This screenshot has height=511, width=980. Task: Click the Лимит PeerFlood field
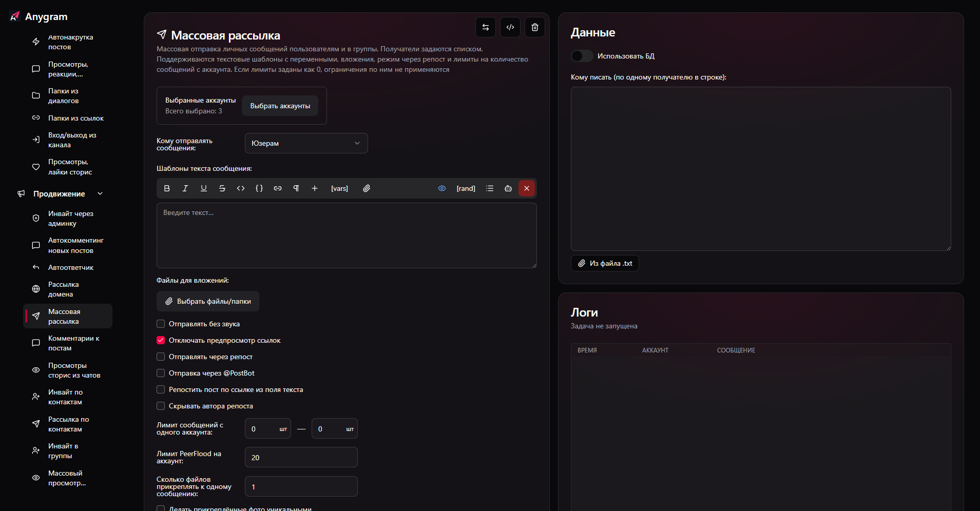301,457
